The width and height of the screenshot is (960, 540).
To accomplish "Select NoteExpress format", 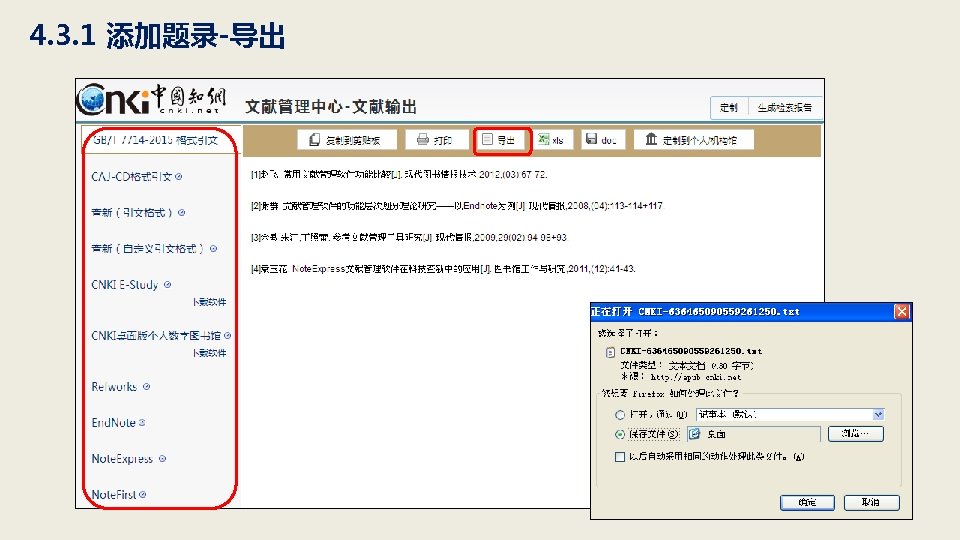I will pos(122,459).
